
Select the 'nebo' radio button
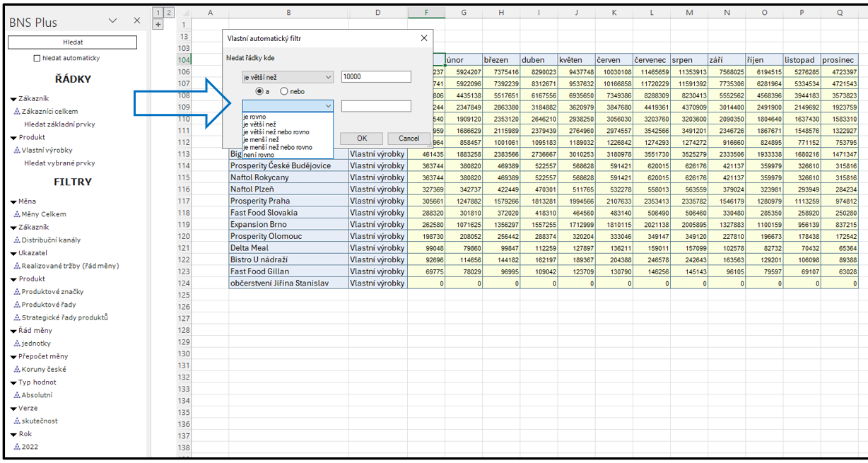pyautogui.click(x=284, y=91)
